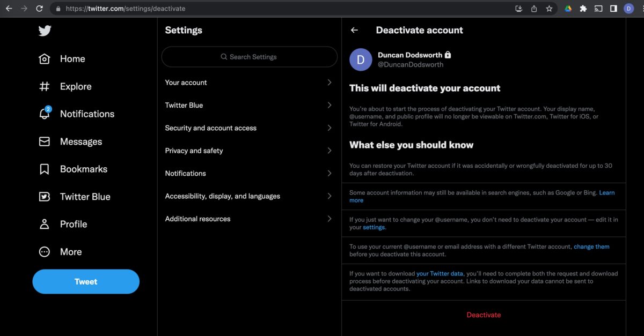Click the browser address bar URL
The width and height of the screenshot is (644, 336).
126,9
